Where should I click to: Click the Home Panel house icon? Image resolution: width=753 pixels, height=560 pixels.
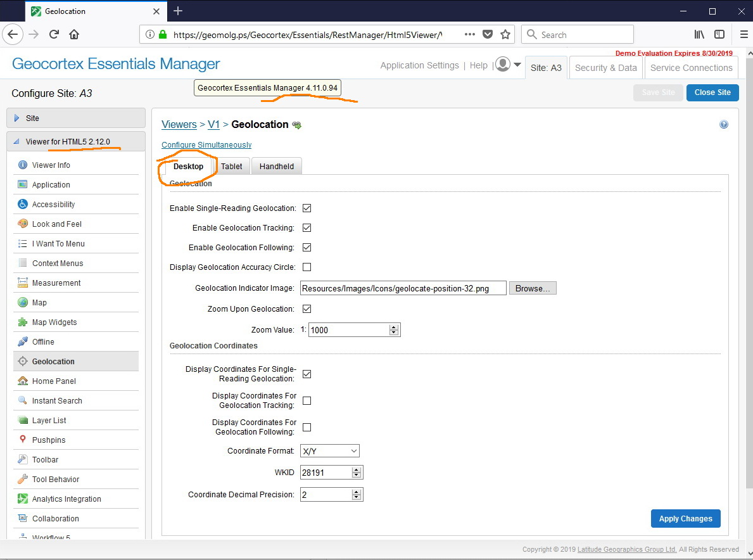pyautogui.click(x=23, y=381)
